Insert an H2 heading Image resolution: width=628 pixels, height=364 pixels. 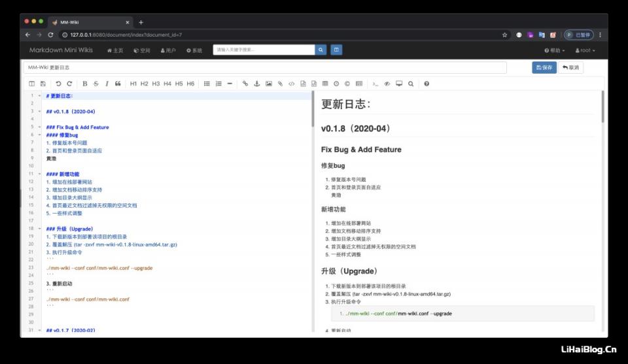point(145,84)
